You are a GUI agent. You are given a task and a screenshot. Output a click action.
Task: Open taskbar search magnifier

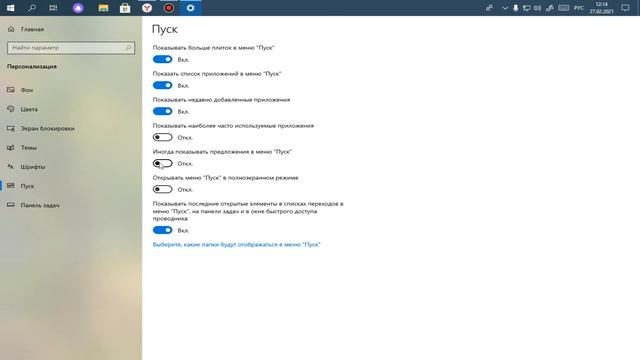[32, 8]
